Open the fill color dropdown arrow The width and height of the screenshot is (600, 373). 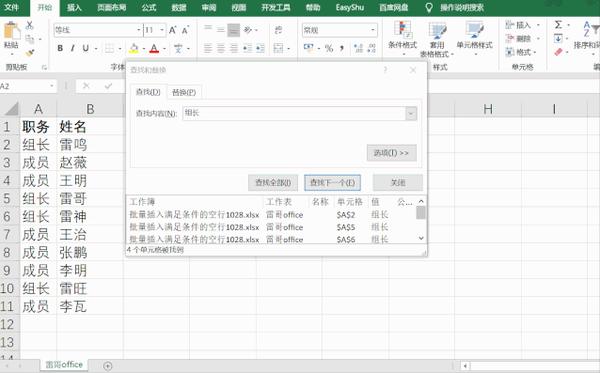click(x=143, y=49)
